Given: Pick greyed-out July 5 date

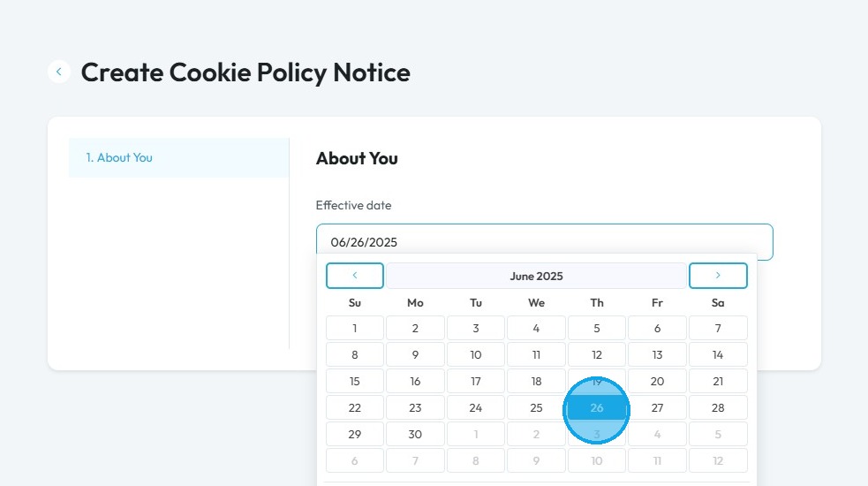Looking at the screenshot, I should (718, 434).
